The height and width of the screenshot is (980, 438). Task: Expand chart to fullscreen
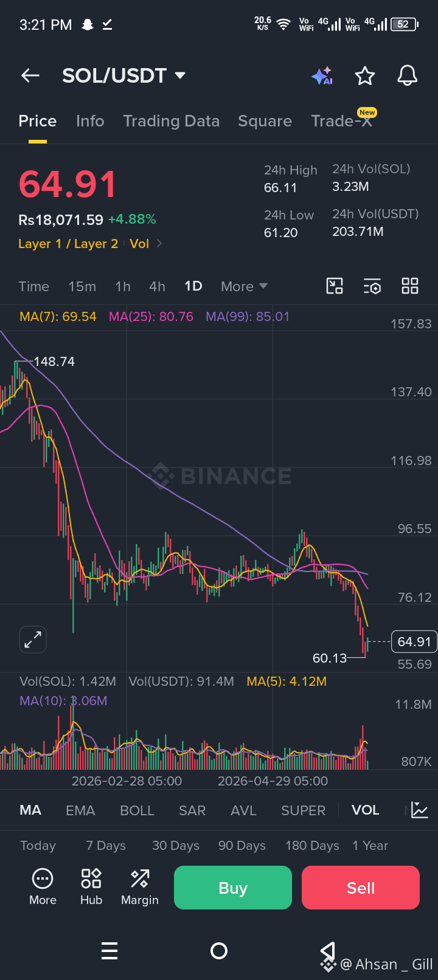click(33, 640)
